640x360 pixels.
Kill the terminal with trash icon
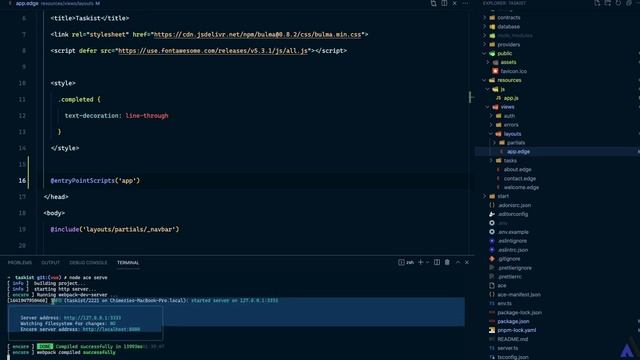click(447, 262)
